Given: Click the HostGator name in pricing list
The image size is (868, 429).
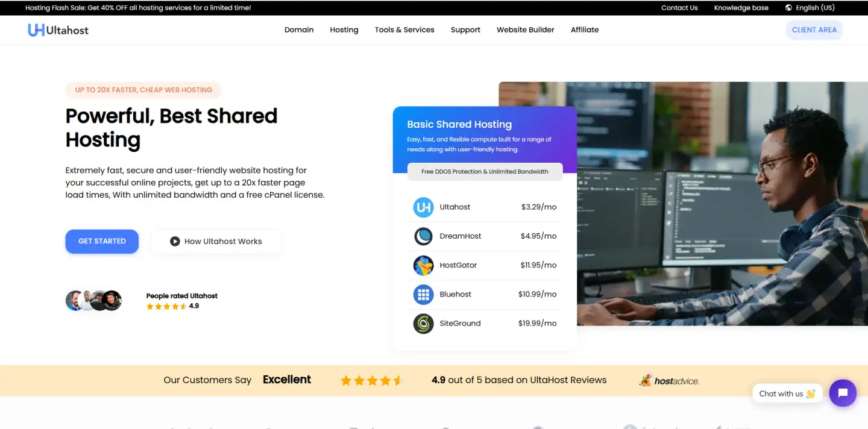Looking at the screenshot, I should coord(459,265).
